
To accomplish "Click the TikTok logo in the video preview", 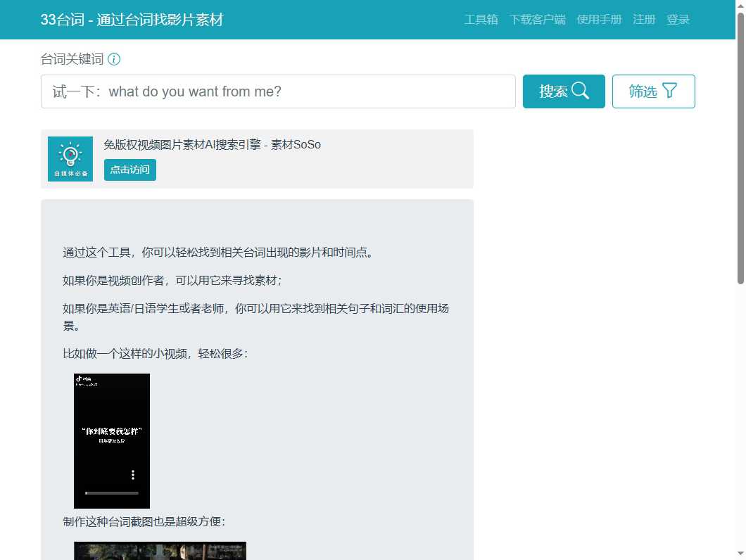I will coord(80,378).
